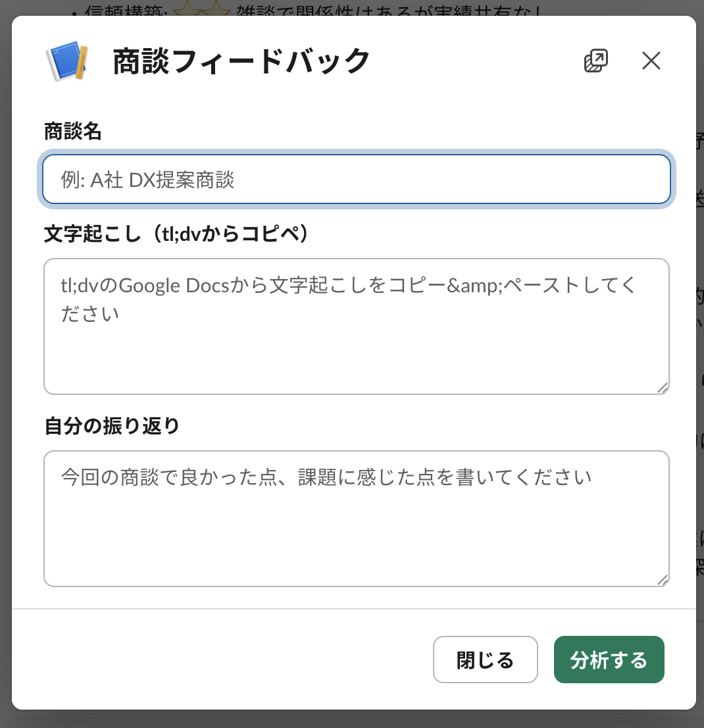The width and height of the screenshot is (704, 728).
Task: Click the 商談名 field label
Action: [x=73, y=132]
